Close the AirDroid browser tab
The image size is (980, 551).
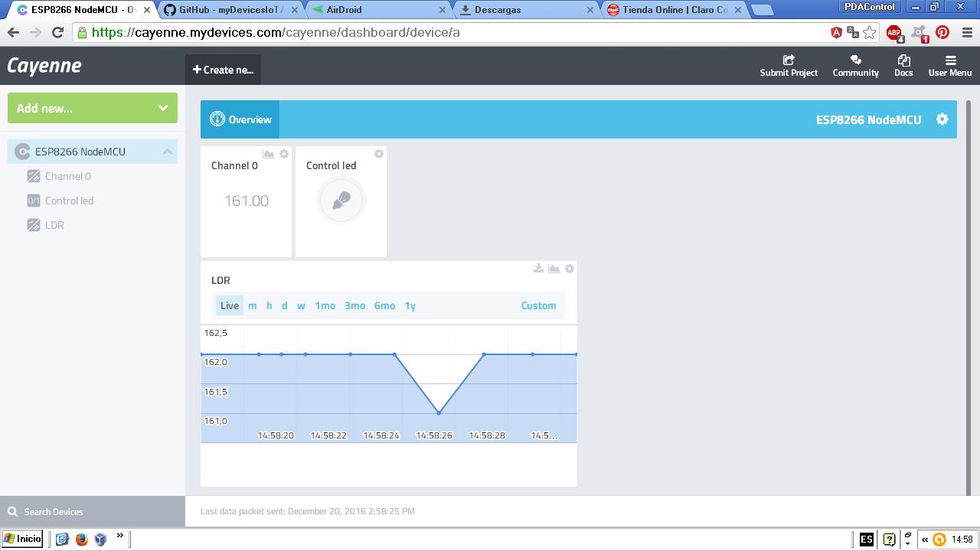[x=443, y=10]
